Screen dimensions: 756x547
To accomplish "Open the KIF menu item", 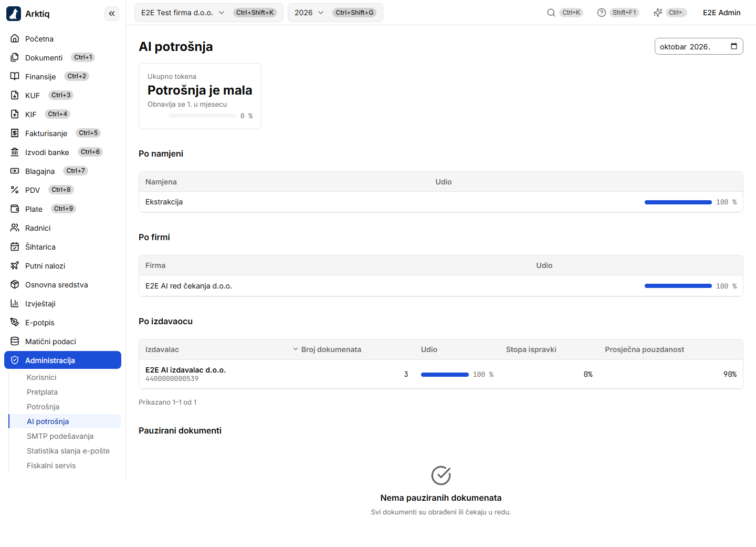I will (x=62, y=114).
